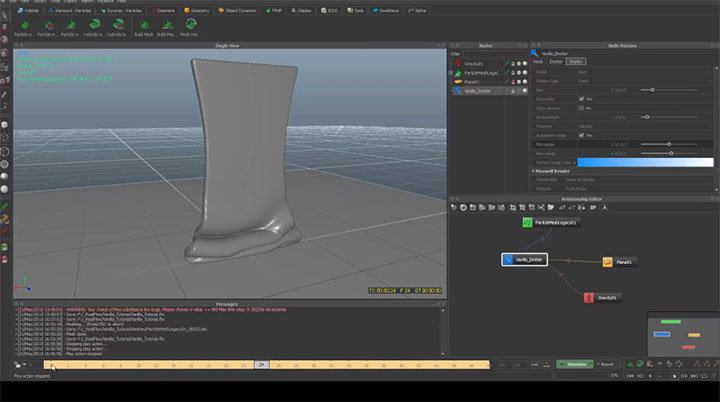Toggle the green checkmark for Plane01
Image resolution: width=720 pixels, height=402 pixels.
(x=507, y=82)
